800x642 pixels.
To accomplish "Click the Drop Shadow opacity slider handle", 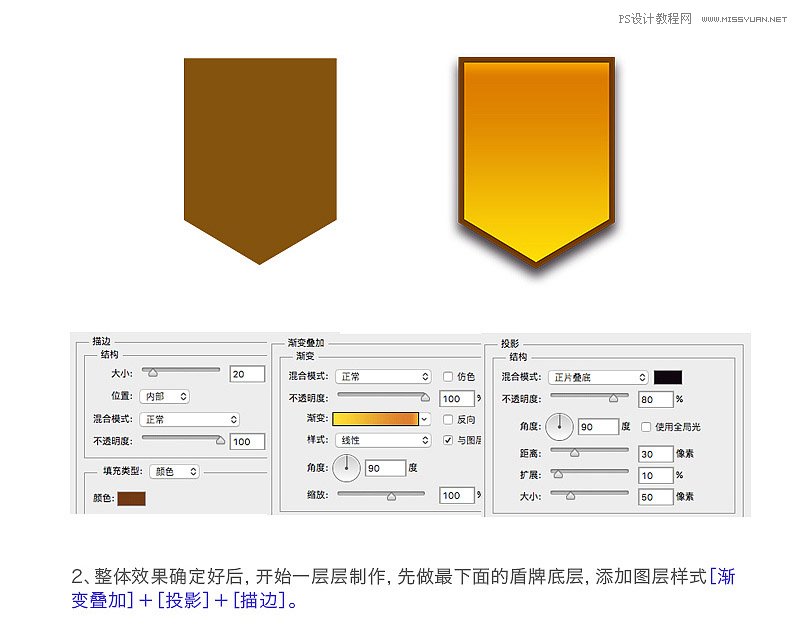I will coord(614,397).
